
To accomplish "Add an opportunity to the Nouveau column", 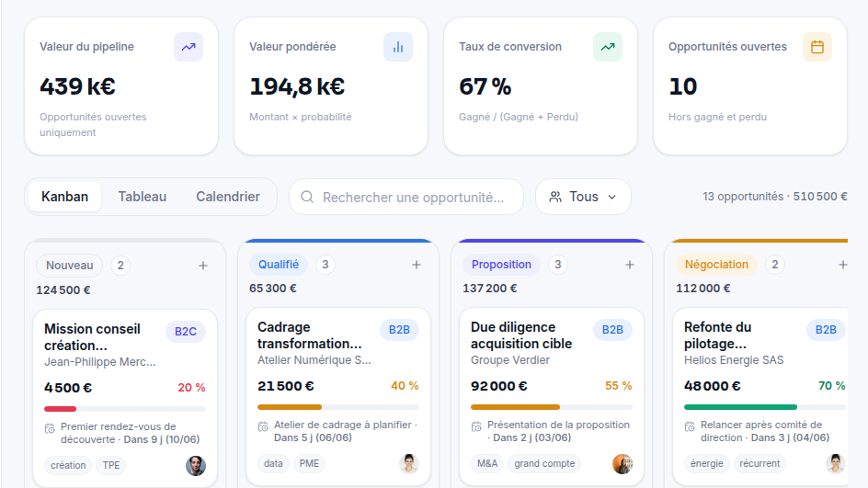I will coord(203,266).
